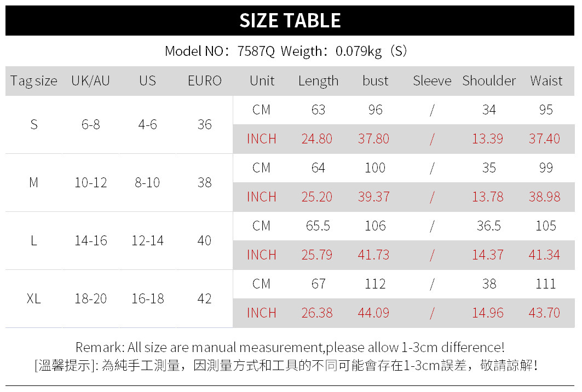This screenshot has width=582, height=392.
Task: Select the EURO column header
Action: [x=204, y=81]
